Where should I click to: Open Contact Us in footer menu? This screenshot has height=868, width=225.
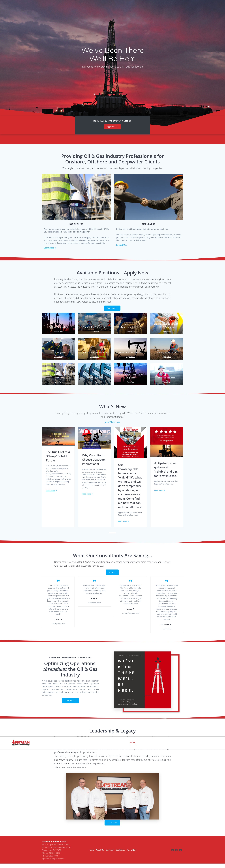(120, 850)
